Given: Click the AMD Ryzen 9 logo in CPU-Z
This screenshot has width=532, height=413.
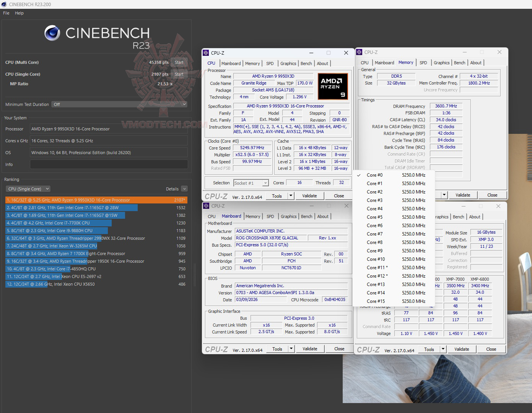Looking at the screenshot, I should pyautogui.click(x=333, y=86).
